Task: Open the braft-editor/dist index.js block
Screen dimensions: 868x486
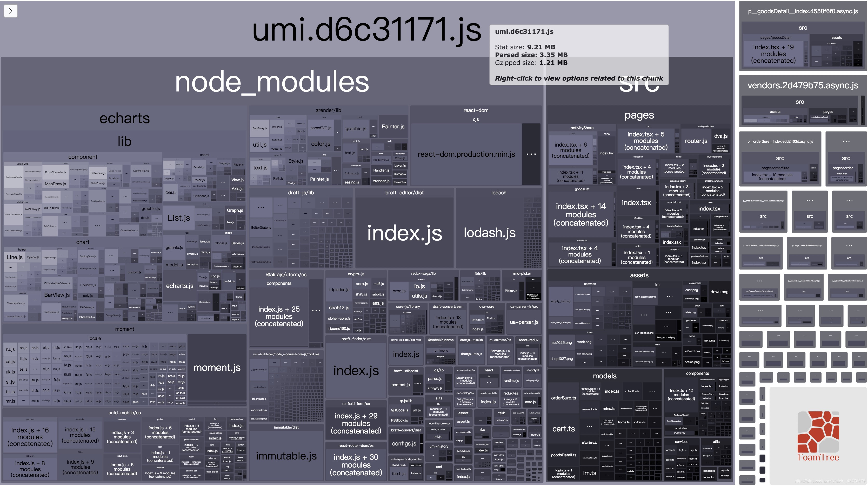Action: (404, 233)
